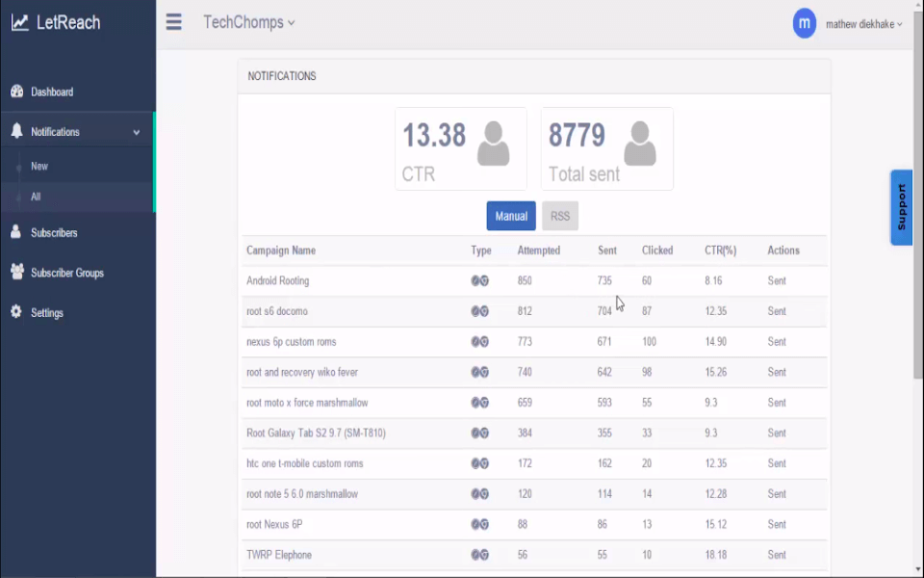Open the Support side tab
Viewport: 924px width, 578px height.
(x=901, y=208)
